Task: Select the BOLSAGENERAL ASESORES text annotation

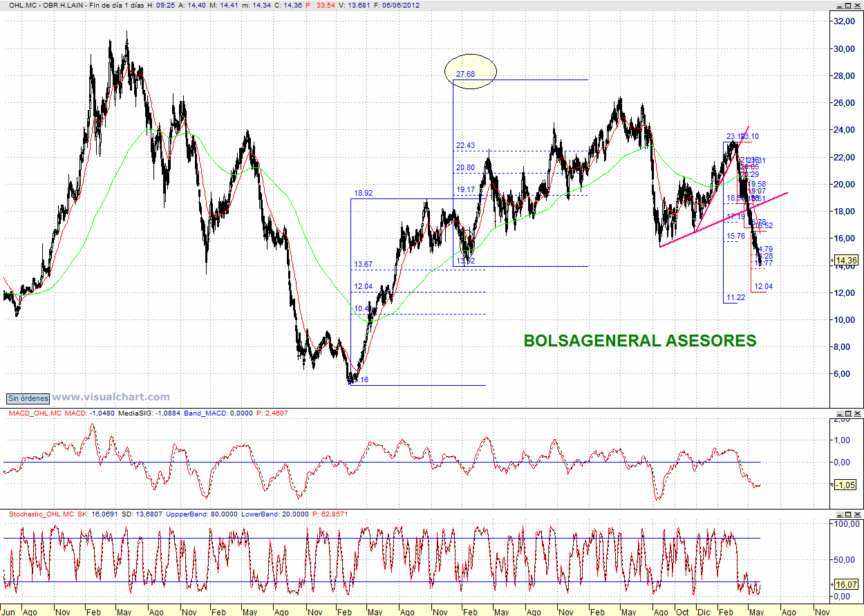Action: pyautogui.click(x=639, y=341)
